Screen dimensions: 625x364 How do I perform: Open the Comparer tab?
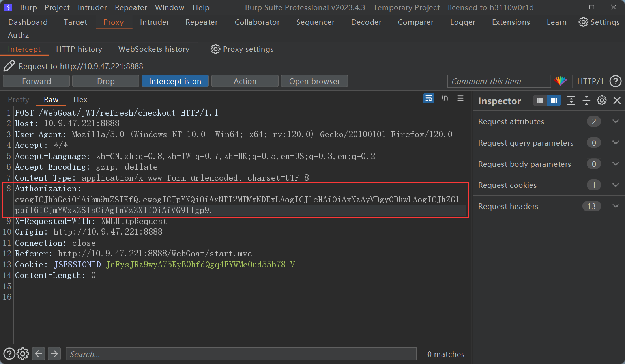[x=415, y=22]
